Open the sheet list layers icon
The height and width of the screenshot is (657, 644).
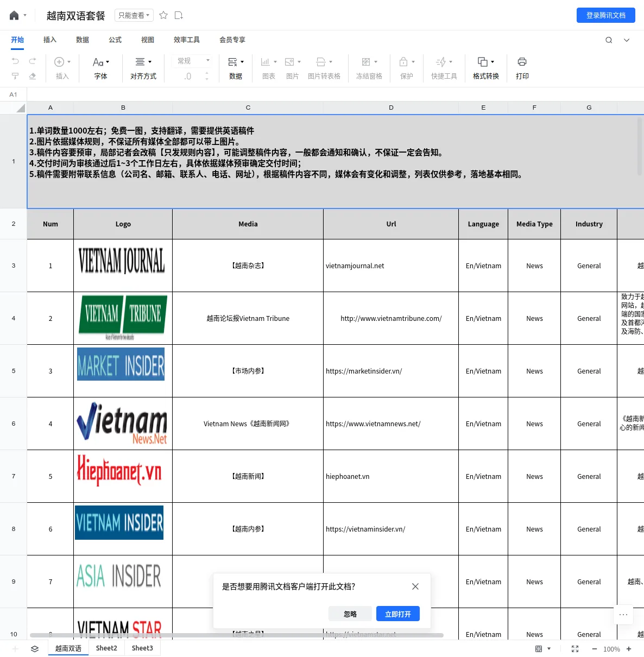point(35,649)
